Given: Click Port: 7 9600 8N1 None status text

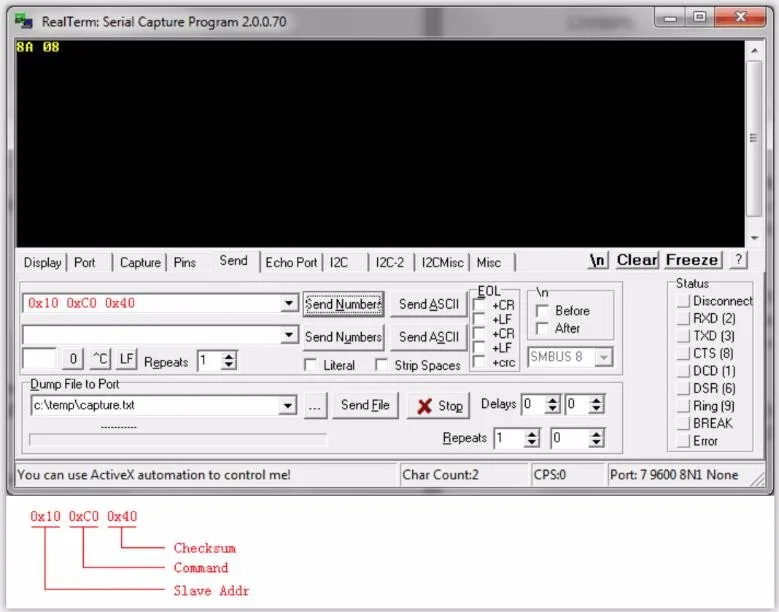Looking at the screenshot, I should point(674,475).
